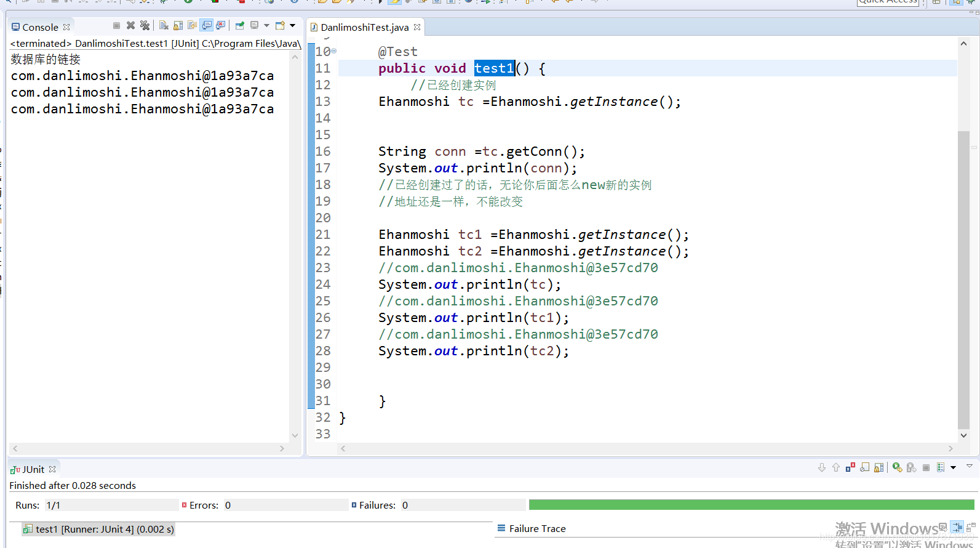Click JUnit Previous Failed Test arrow

coord(836,467)
